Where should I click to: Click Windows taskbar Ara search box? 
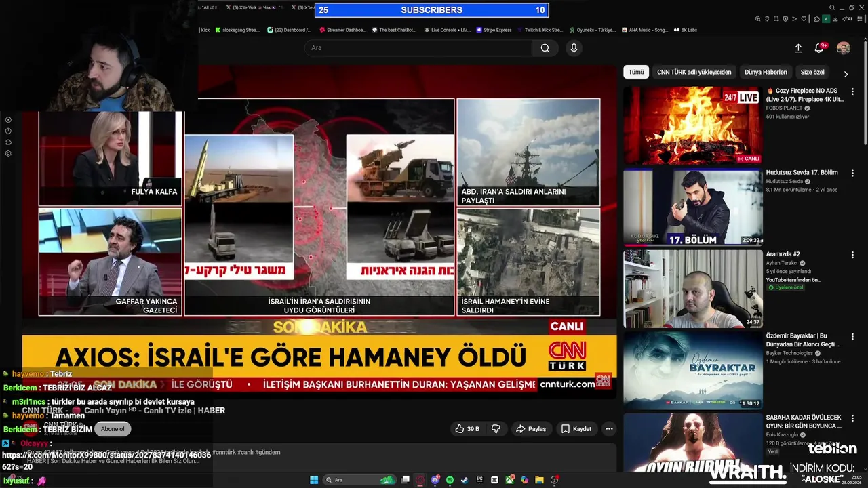coord(359,480)
